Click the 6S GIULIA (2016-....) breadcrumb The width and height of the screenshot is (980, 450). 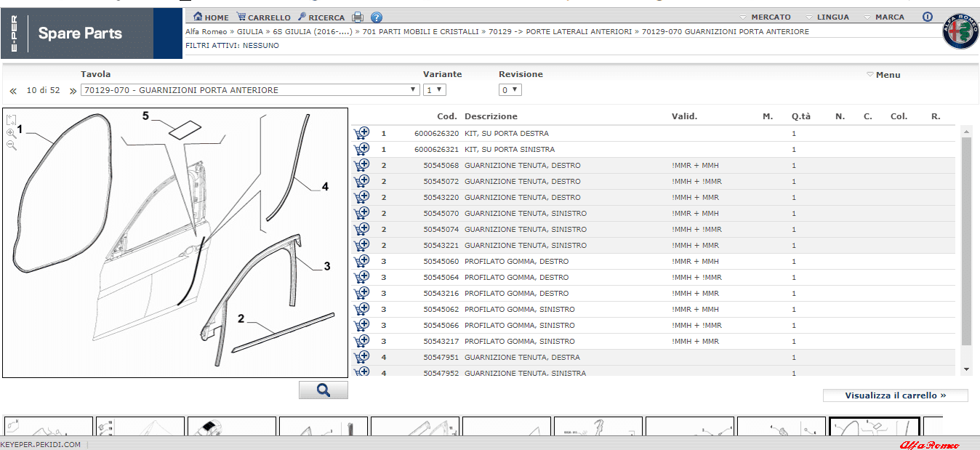tap(313, 32)
